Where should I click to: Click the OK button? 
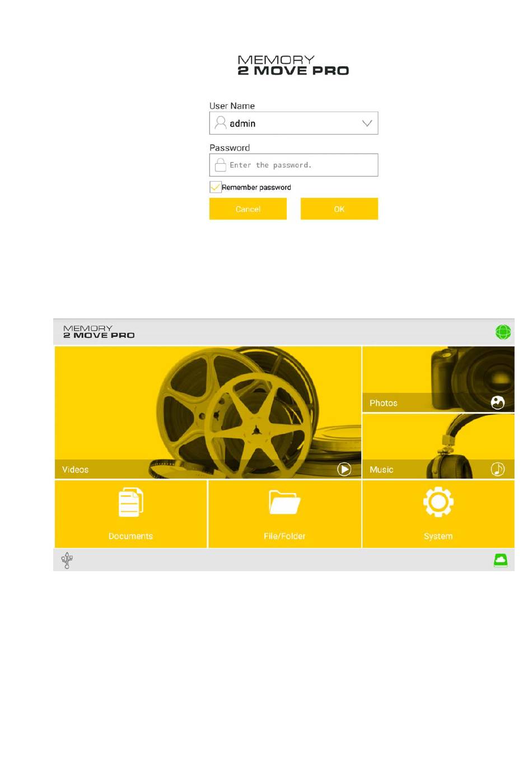[339, 209]
